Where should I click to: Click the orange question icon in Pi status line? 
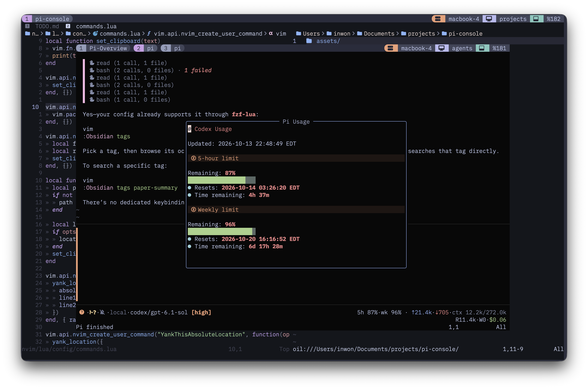point(82,312)
